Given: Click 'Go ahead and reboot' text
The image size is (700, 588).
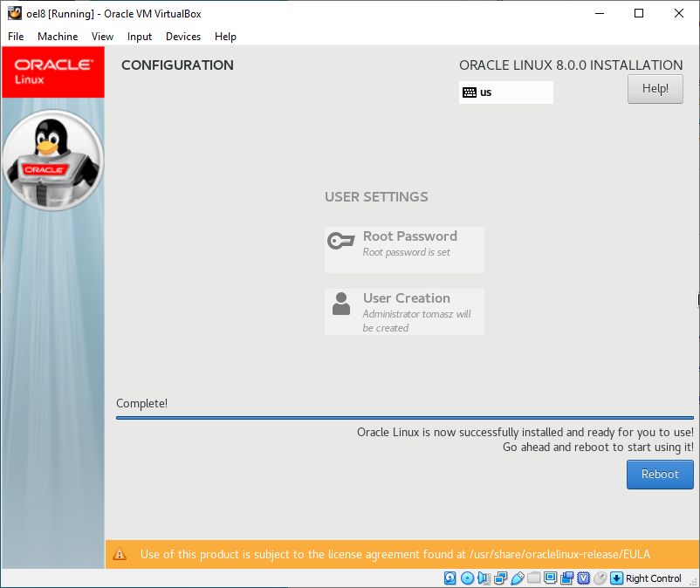Looking at the screenshot, I should (x=598, y=447).
